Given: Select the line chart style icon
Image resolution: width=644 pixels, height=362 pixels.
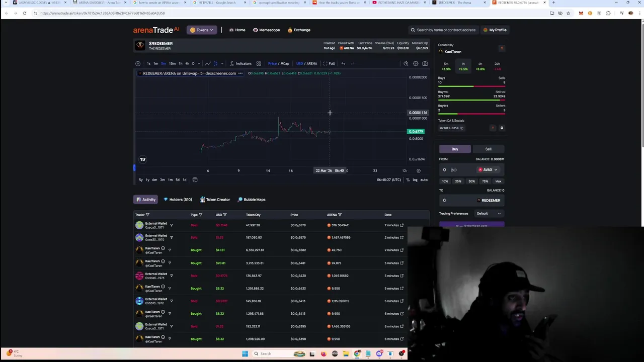Looking at the screenshot, I should point(208,63).
